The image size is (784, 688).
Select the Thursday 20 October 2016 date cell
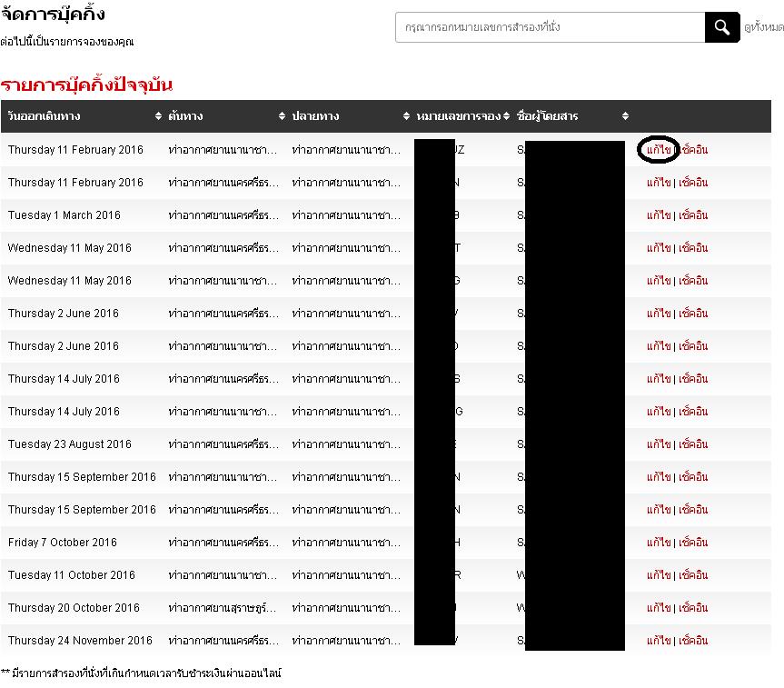coord(74,607)
